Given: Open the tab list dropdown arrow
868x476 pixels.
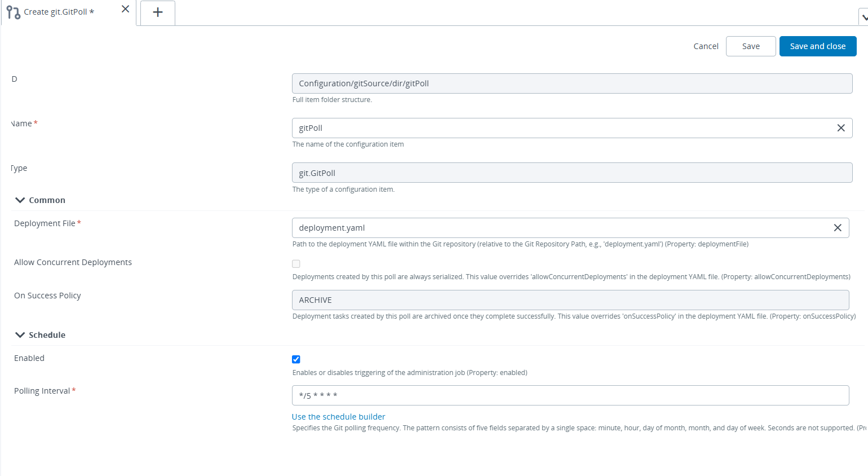Looking at the screenshot, I should coord(864,17).
